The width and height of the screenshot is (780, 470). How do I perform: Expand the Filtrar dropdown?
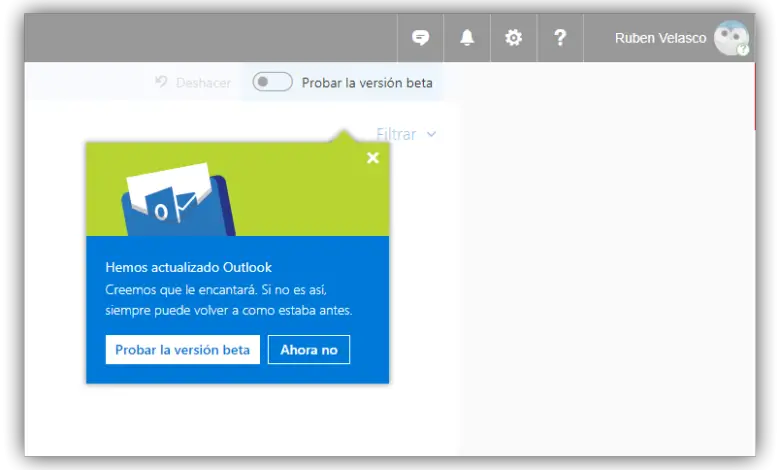tap(406, 134)
